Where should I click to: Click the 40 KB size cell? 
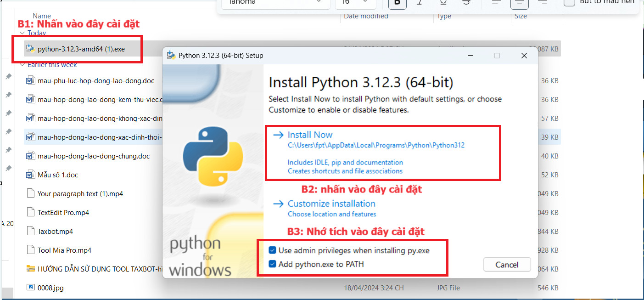(549, 156)
